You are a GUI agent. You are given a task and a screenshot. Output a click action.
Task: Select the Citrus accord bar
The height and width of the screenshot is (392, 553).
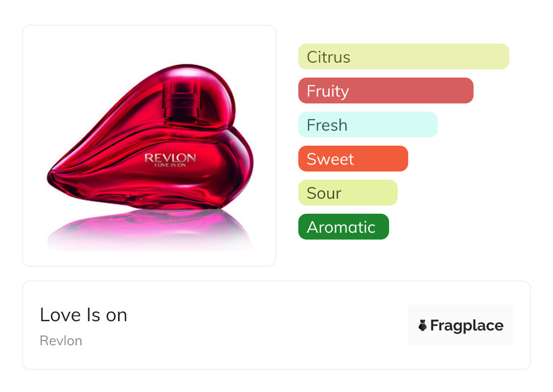click(x=404, y=57)
